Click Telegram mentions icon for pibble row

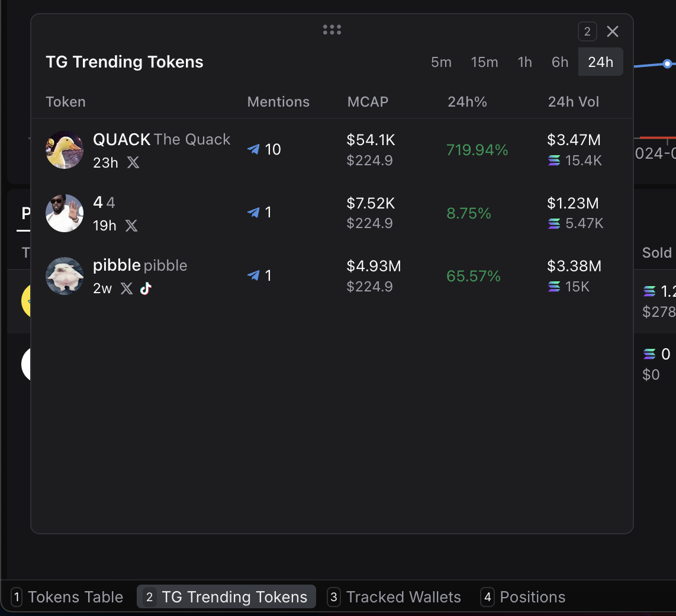coord(253,275)
